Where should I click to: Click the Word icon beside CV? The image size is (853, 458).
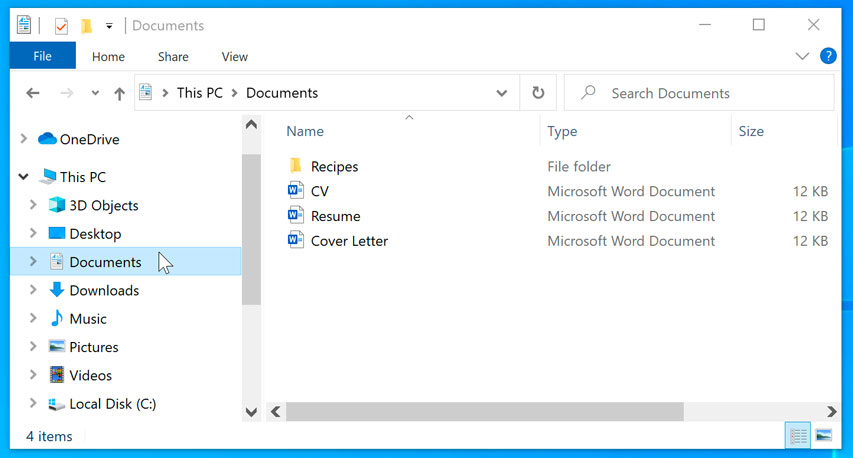pos(295,190)
